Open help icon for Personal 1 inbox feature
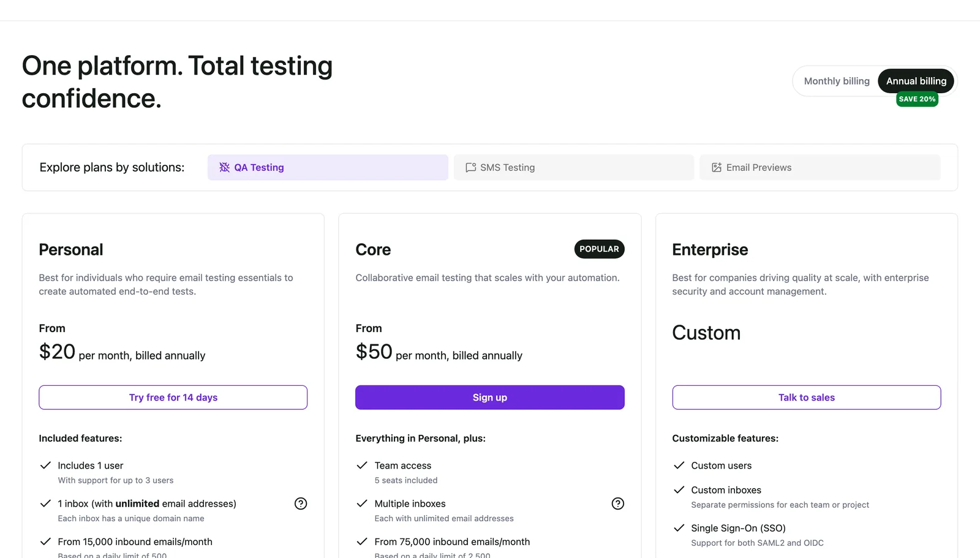The height and width of the screenshot is (558, 980). pos(301,503)
